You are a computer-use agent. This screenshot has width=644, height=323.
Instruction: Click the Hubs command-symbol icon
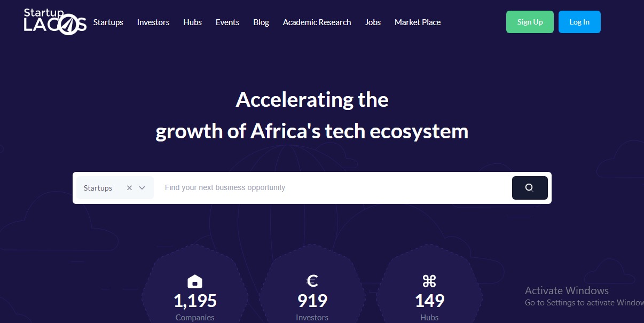coord(429,281)
